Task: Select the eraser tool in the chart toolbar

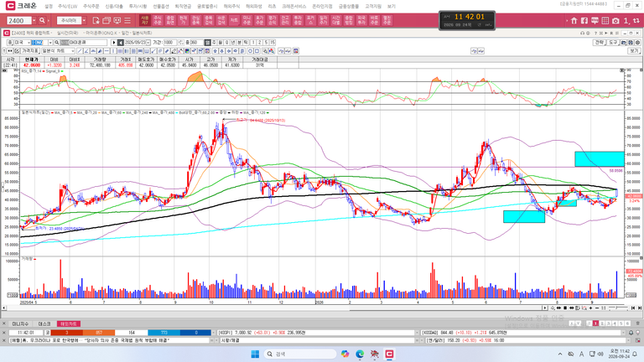Action: point(174,51)
